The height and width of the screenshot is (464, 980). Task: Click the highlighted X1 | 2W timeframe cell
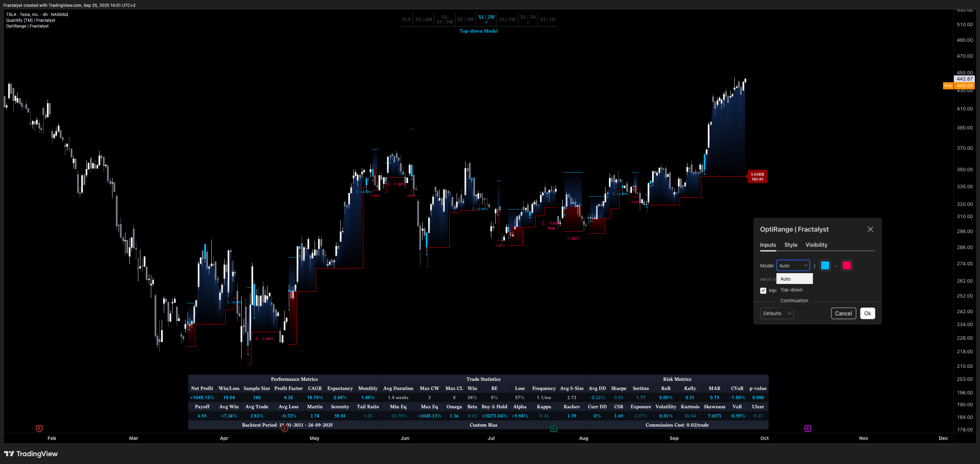coord(486,19)
